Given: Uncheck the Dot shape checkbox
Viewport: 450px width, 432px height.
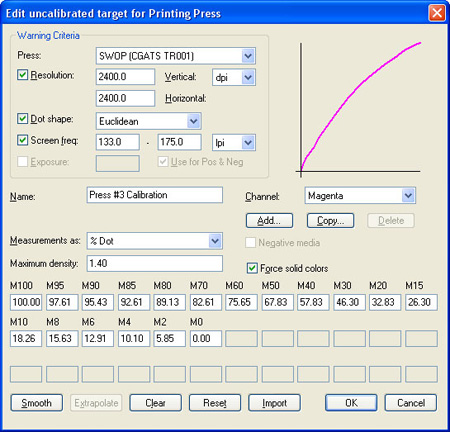Looking at the screenshot, I should click(x=22, y=118).
